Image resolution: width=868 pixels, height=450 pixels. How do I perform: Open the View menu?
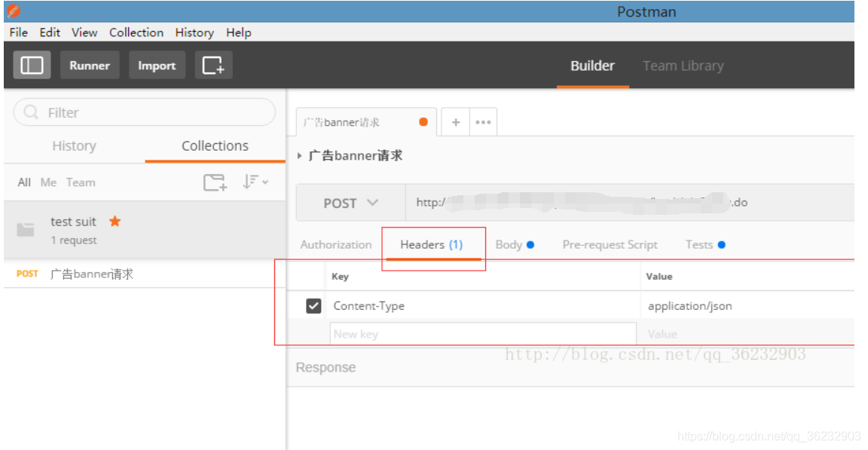(84, 32)
